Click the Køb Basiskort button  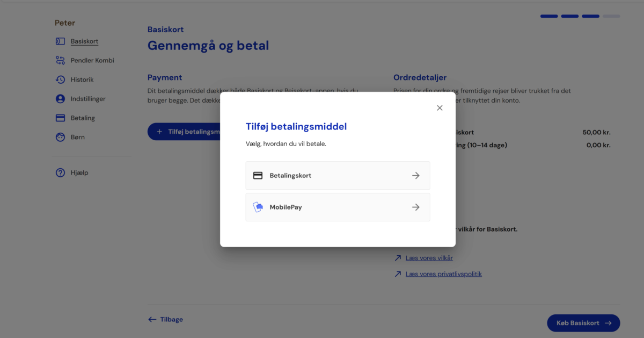coord(583,323)
